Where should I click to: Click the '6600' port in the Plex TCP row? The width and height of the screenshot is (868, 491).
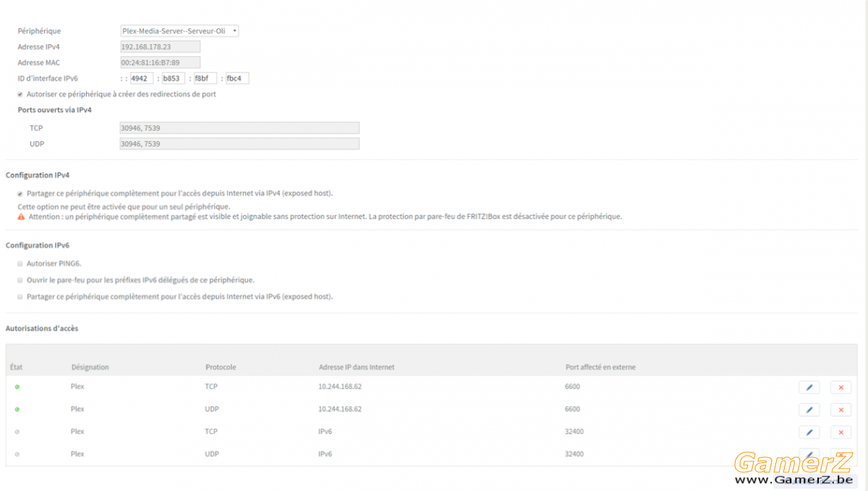(572, 387)
